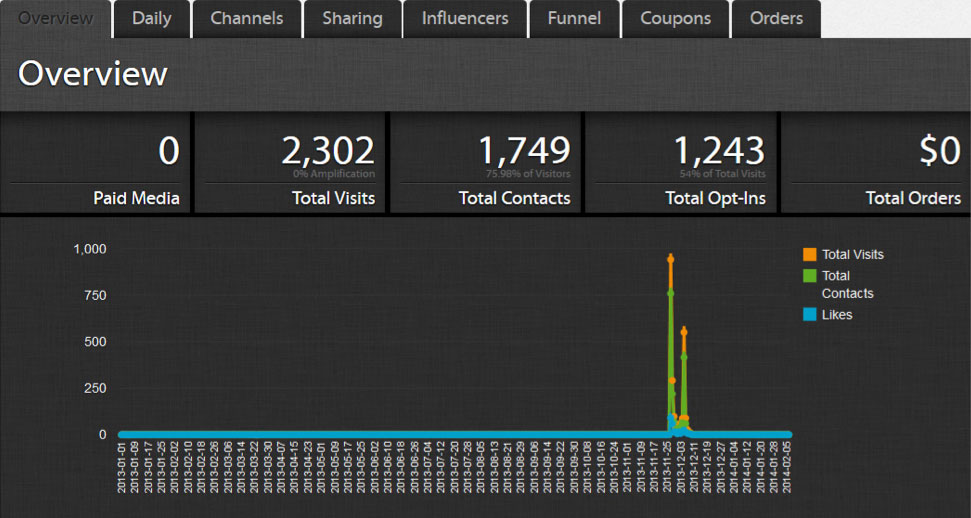The width and height of the screenshot is (971, 518).
Task: Click the blue Likes legend swatch
Action: (810, 314)
